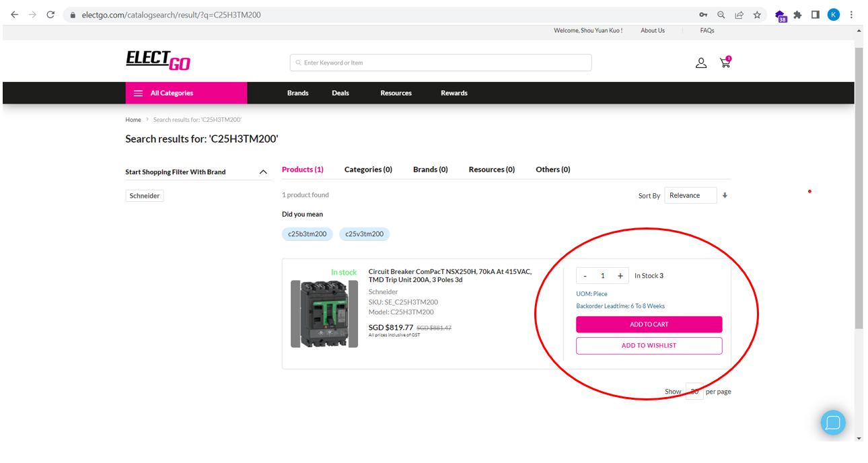Select the c25b3tm200 suggestion
Image resolution: width=868 pixels, height=463 pixels.
[308, 234]
